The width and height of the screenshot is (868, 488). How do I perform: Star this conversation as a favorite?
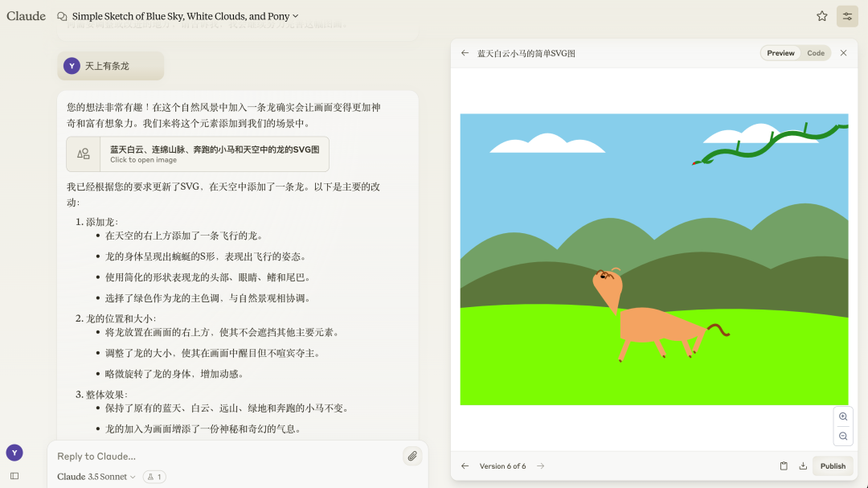coord(821,15)
